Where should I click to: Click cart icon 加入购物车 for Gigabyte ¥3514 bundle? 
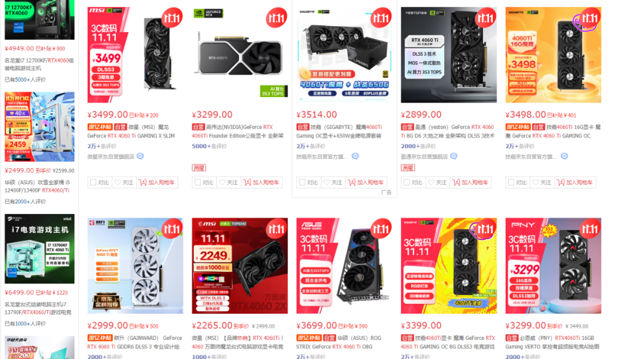pos(352,182)
